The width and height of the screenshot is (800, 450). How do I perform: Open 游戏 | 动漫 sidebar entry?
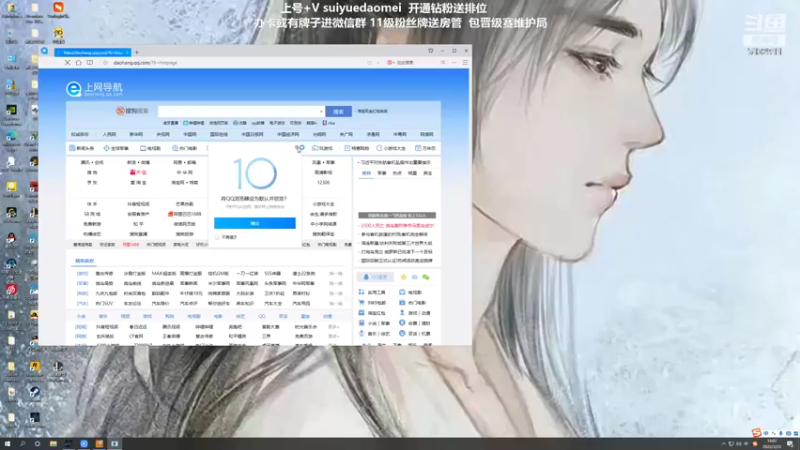coord(415,313)
